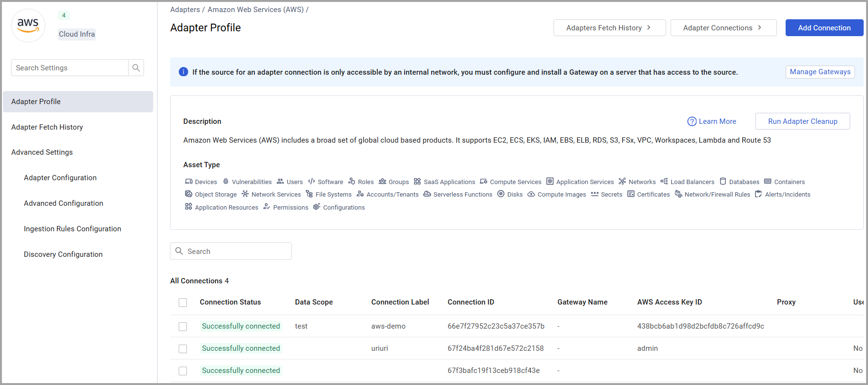The height and width of the screenshot is (385, 868).
Task: Click the Disks asset type icon
Action: pyautogui.click(x=501, y=194)
